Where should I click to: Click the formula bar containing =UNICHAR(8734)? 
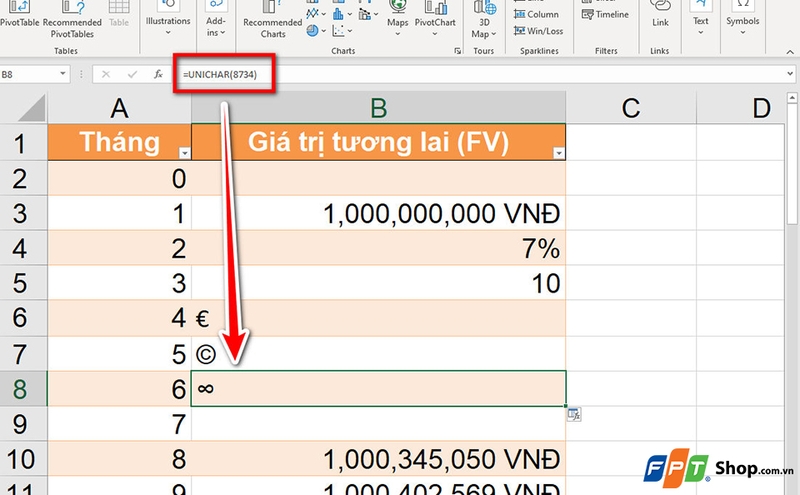[x=480, y=75]
